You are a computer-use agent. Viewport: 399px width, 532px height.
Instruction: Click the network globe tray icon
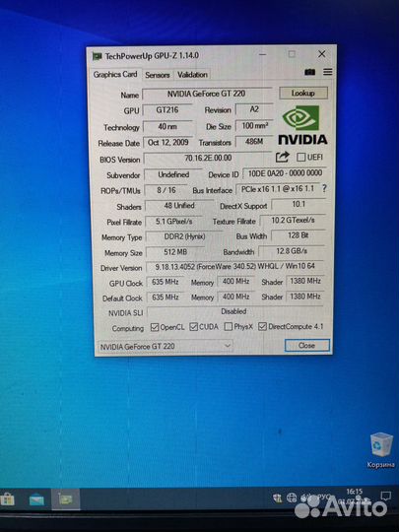(x=292, y=498)
